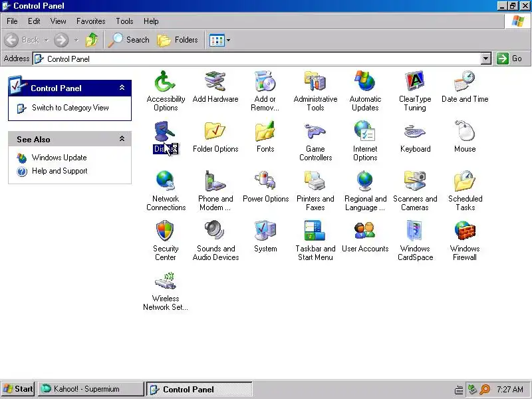Viewport: 532px width, 399px height.
Task: Expand the Back button history arrow
Action: [x=46, y=40]
